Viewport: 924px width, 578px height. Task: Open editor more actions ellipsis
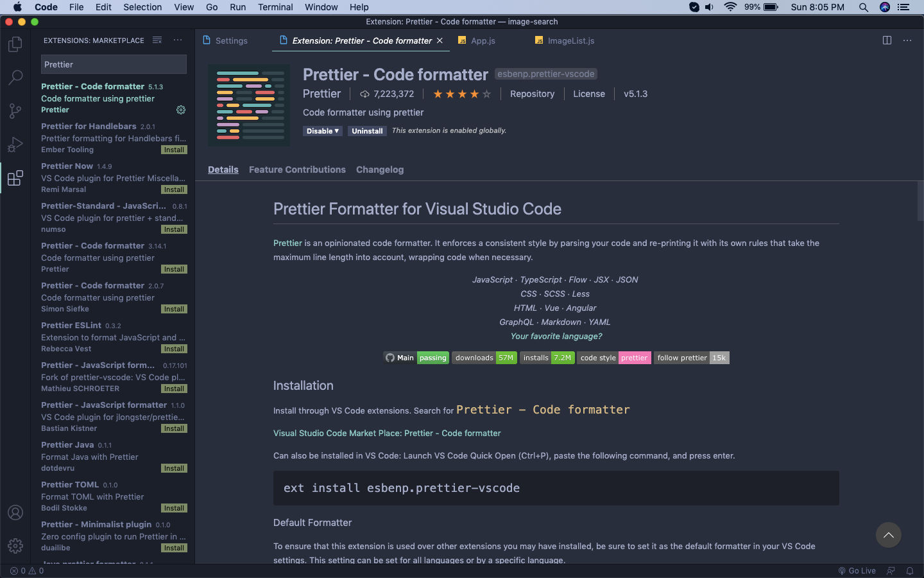point(907,40)
